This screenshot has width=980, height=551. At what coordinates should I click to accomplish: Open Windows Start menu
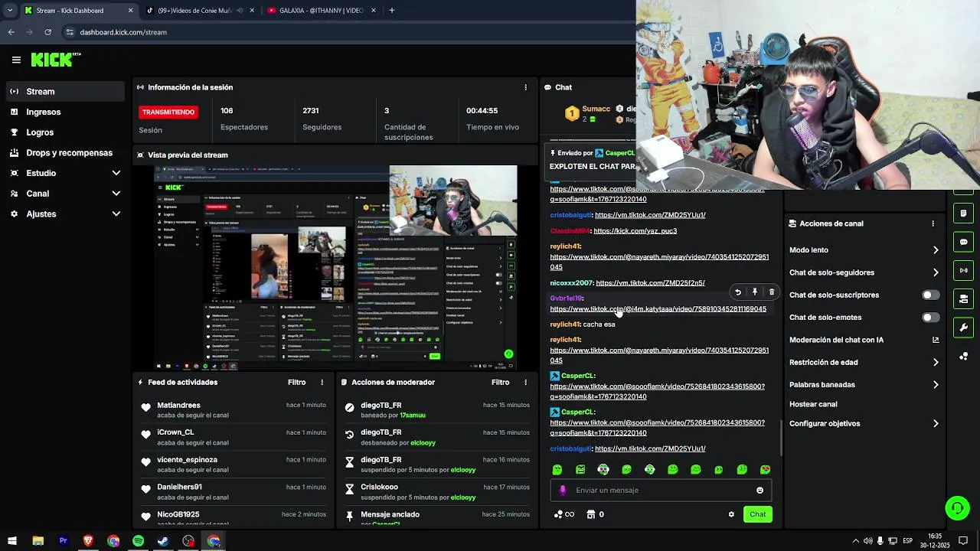point(12,541)
